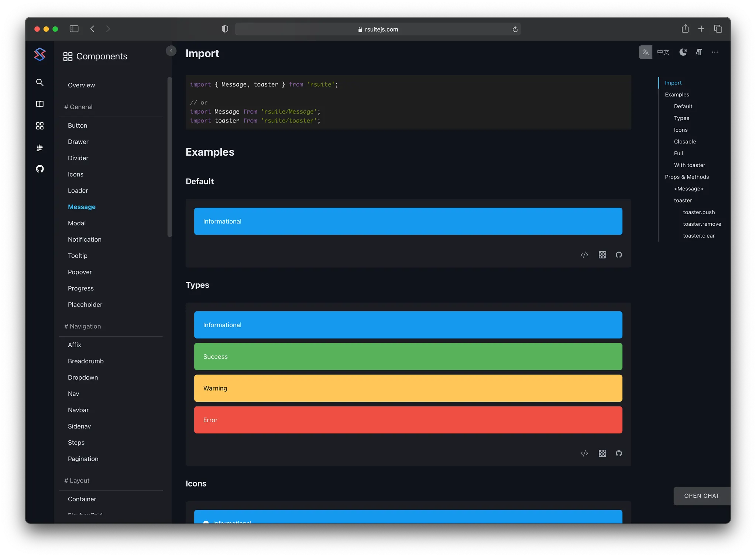Viewport: 756px width, 557px height.
Task: Toggle dark mode with moon icon
Action: coord(683,52)
